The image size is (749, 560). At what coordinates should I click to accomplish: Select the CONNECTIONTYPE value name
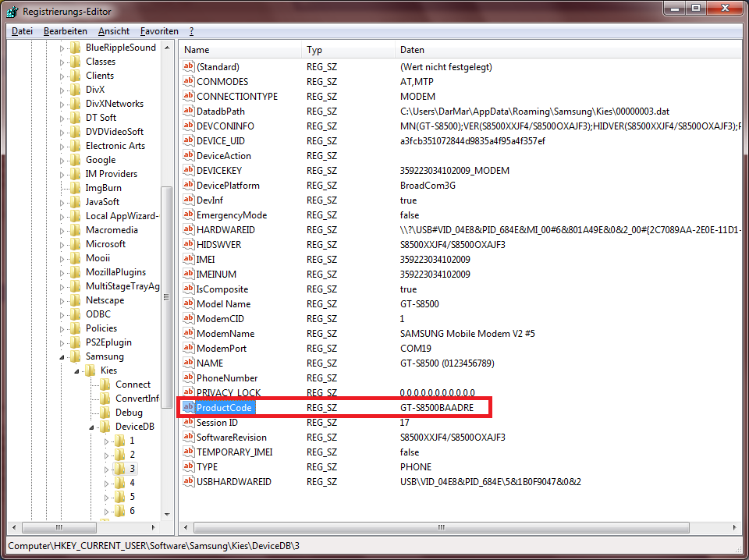click(237, 96)
